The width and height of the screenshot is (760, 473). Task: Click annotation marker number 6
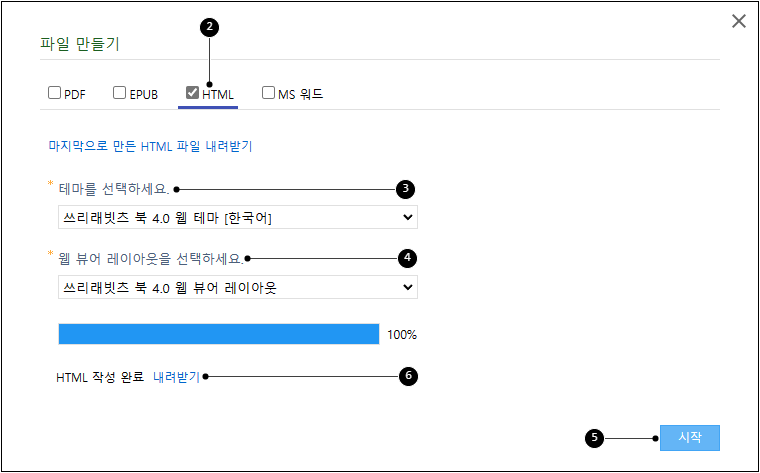click(408, 376)
